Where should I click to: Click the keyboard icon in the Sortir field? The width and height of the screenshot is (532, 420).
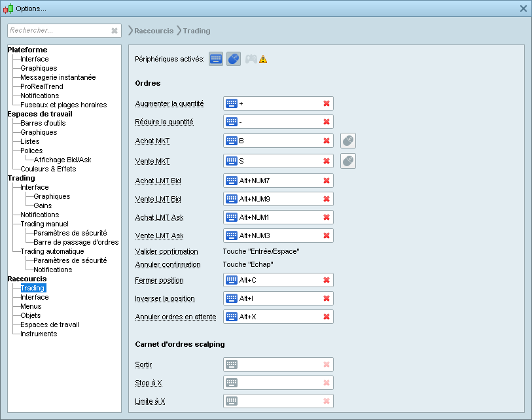pos(232,364)
